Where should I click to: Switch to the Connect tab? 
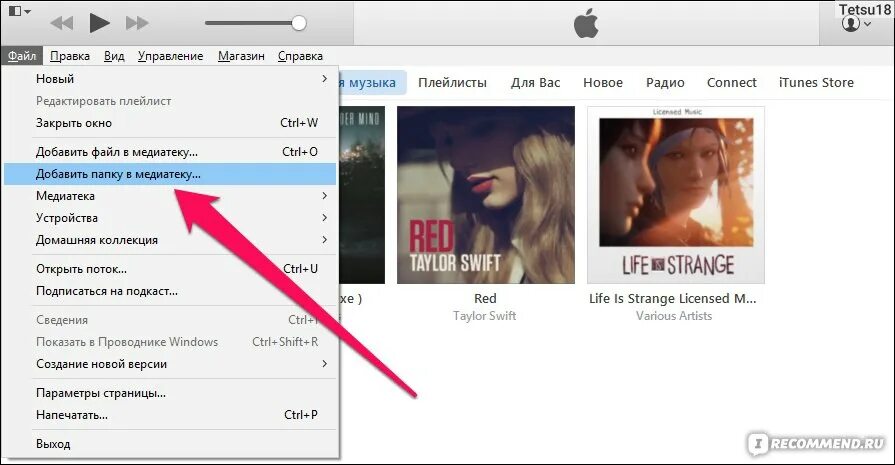pyautogui.click(x=732, y=83)
